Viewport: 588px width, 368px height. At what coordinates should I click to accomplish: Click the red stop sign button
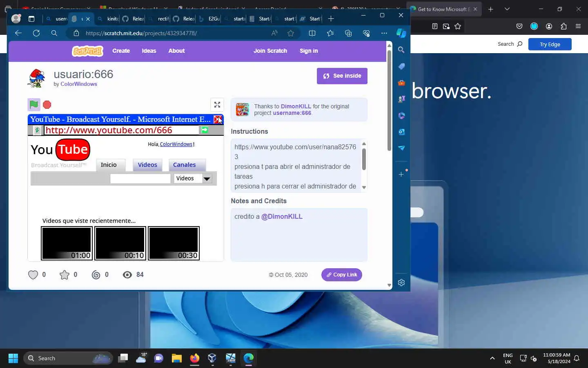pyautogui.click(x=47, y=105)
